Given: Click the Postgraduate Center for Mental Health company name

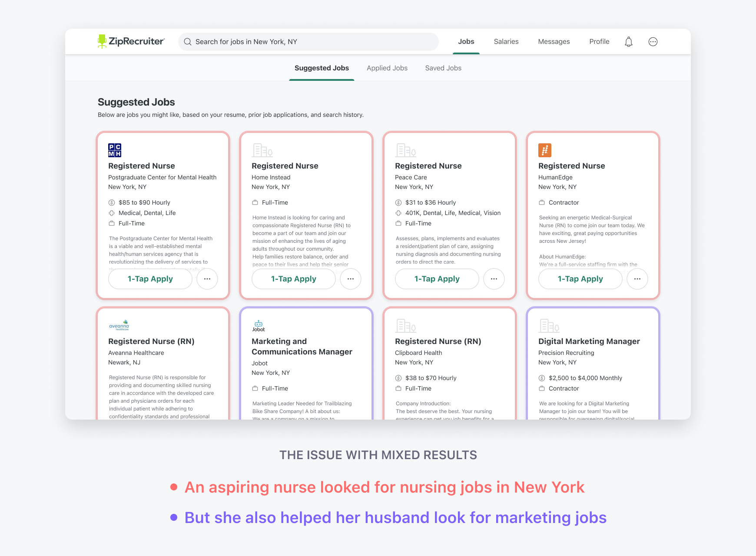Looking at the screenshot, I should pyautogui.click(x=162, y=177).
